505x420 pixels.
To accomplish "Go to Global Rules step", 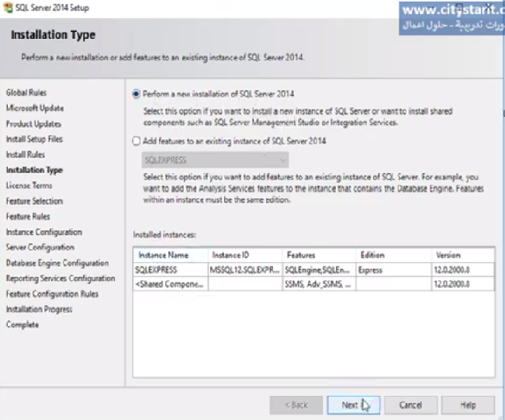I will pos(26,93).
